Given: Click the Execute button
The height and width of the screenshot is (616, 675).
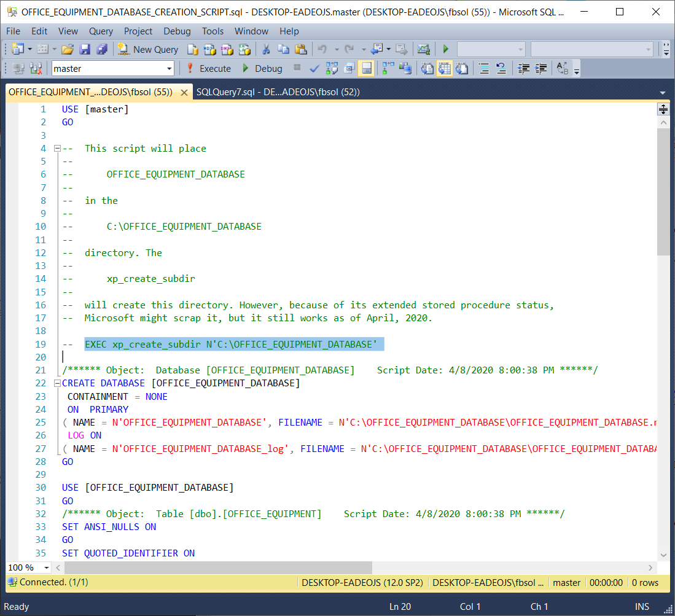Looking at the screenshot, I should pos(209,69).
